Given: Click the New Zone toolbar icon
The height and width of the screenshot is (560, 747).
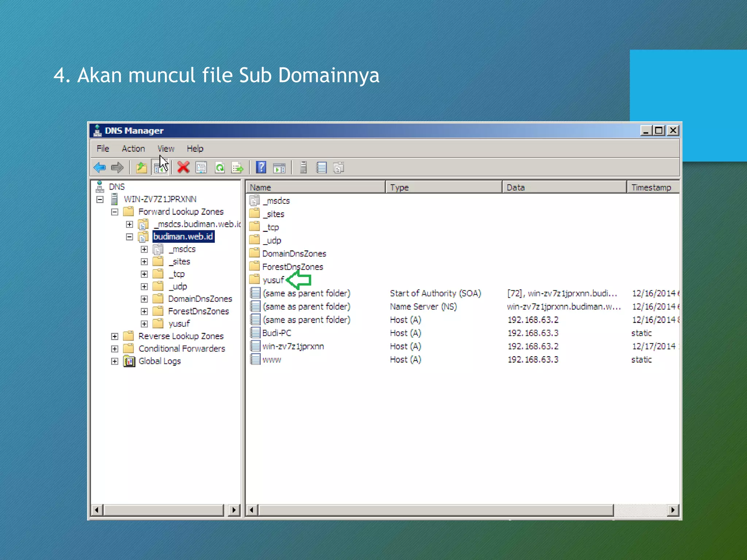Looking at the screenshot, I should pyautogui.click(x=339, y=168).
